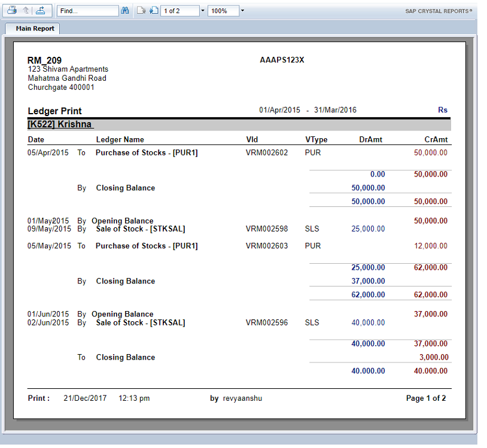The image size is (487, 448).
Task: Click the DrAmt column header
Action: [x=370, y=139]
